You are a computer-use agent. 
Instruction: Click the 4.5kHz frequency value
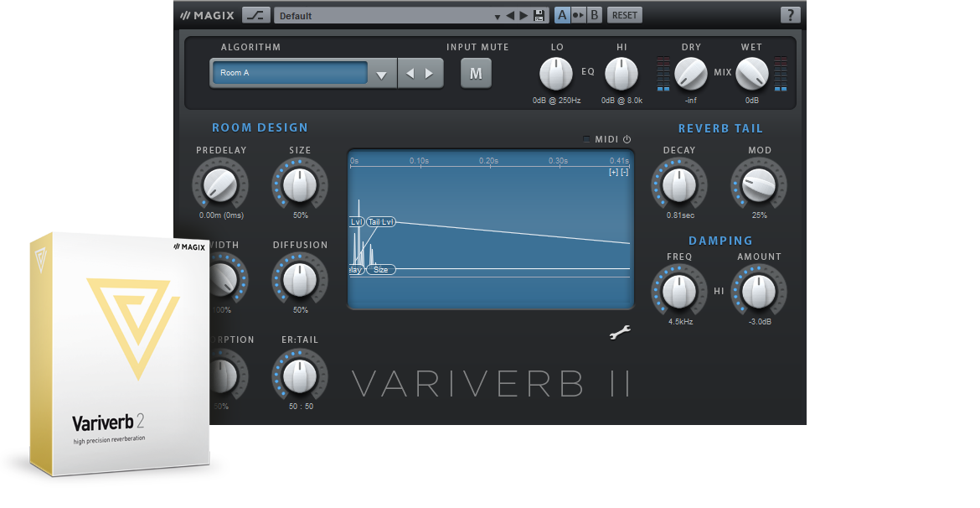[x=680, y=322]
